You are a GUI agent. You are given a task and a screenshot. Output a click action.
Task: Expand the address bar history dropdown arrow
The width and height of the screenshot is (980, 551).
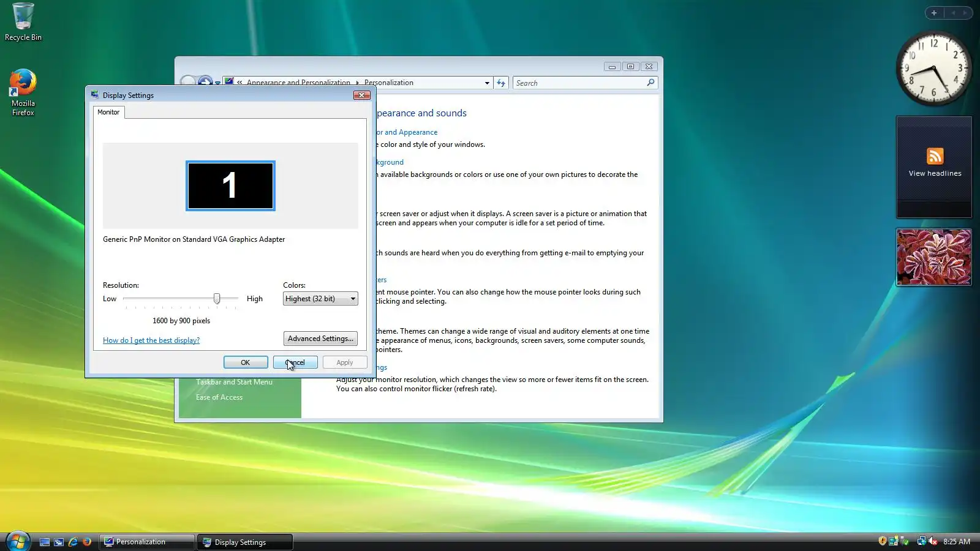[487, 83]
